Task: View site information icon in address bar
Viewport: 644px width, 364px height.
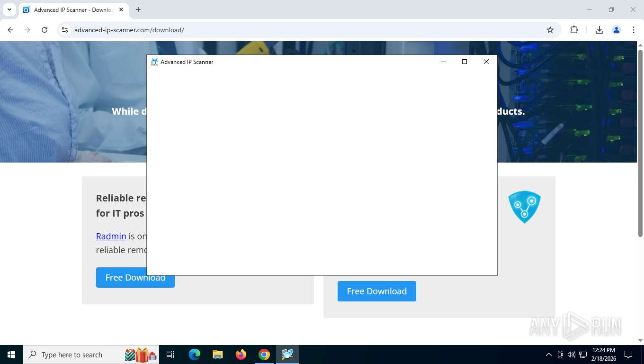Action: click(x=65, y=30)
